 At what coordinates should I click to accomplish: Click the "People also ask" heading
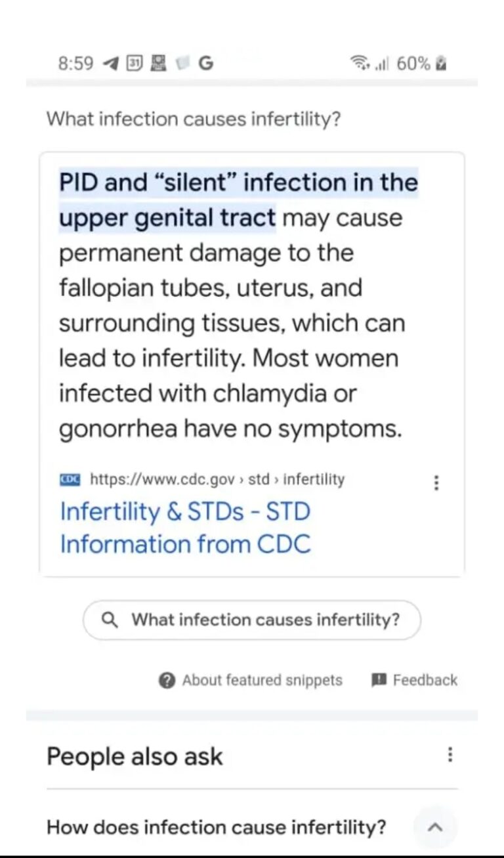pos(135,756)
